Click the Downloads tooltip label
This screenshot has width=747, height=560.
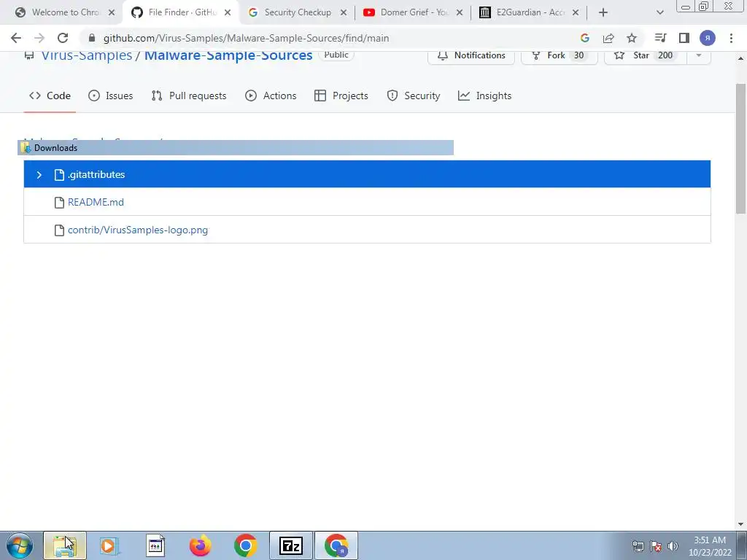55,147
